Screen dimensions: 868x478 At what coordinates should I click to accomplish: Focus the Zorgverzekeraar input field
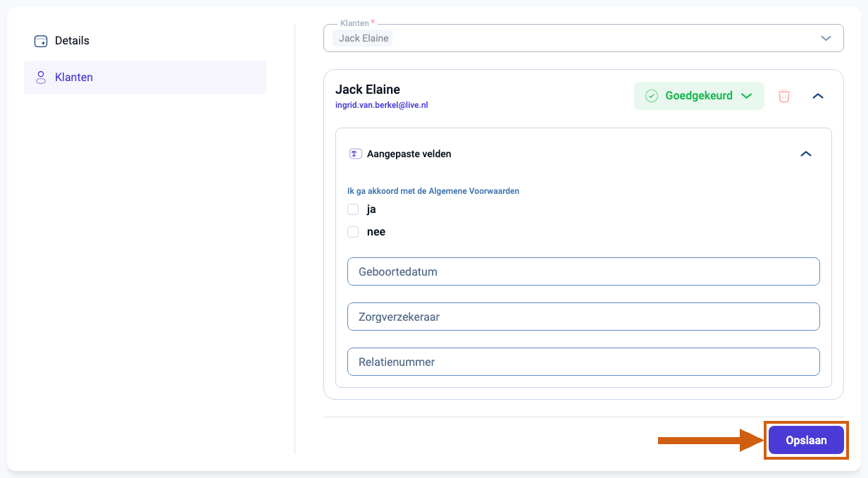click(x=583, y=317)
